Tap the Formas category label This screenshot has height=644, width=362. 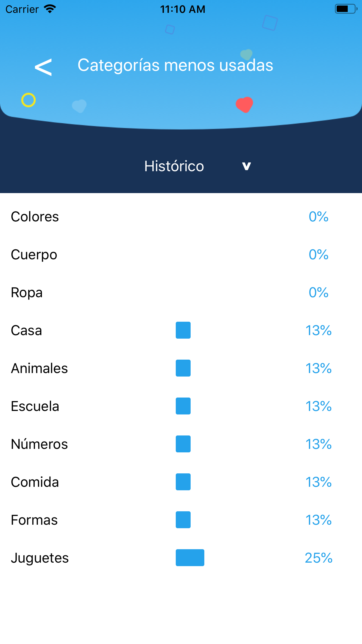tap(34, 520)
